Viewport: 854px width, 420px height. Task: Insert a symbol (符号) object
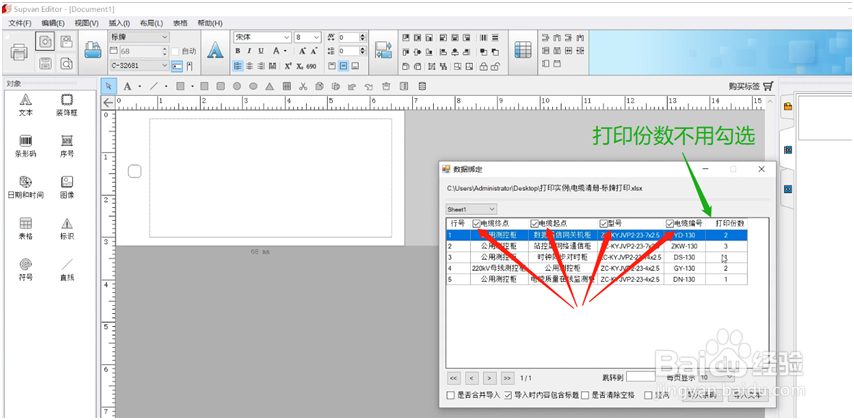[26, 270]
